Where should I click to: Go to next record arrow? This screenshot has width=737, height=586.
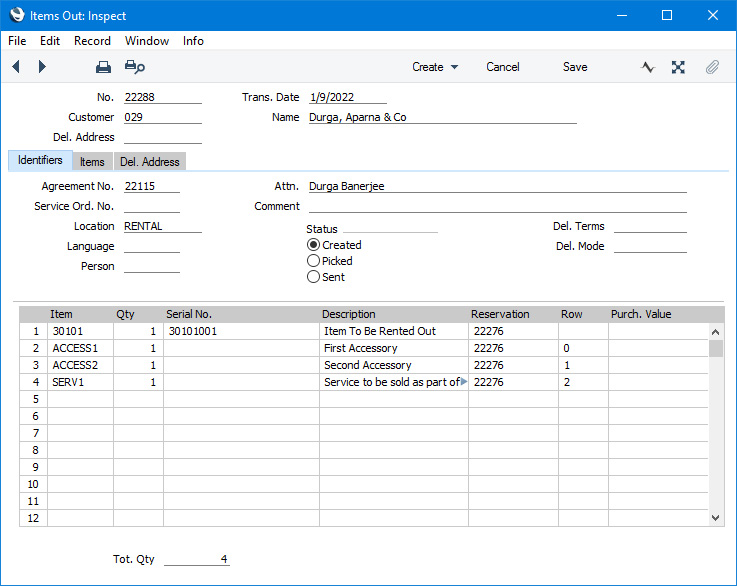point(42,67)
